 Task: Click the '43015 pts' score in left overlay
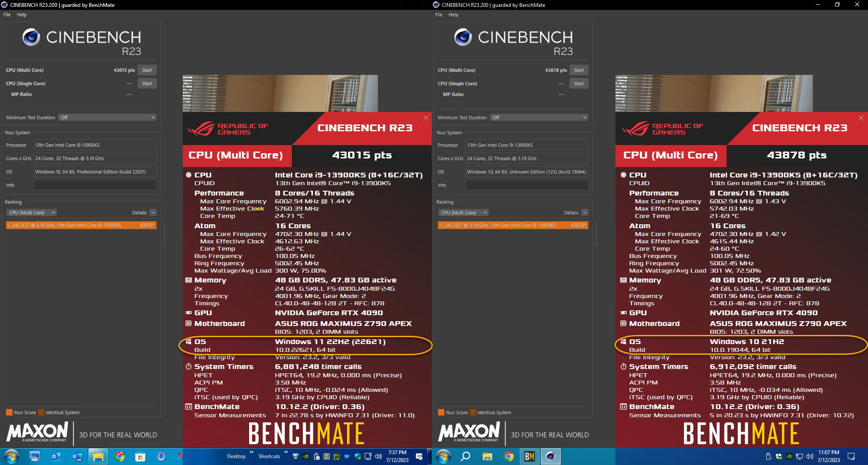362,155
